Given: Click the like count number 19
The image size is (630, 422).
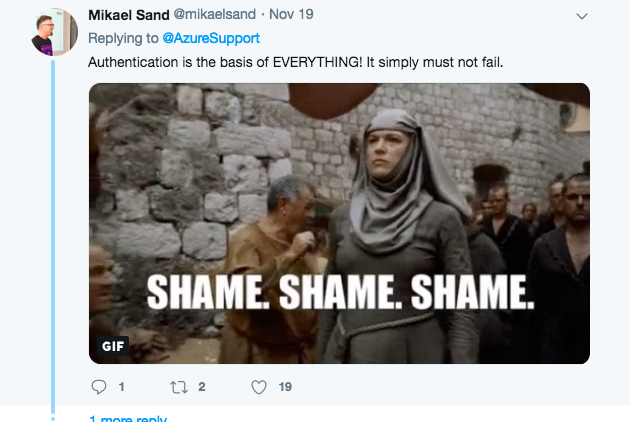Looking at the screenshot, I should (x=285, y=387).
